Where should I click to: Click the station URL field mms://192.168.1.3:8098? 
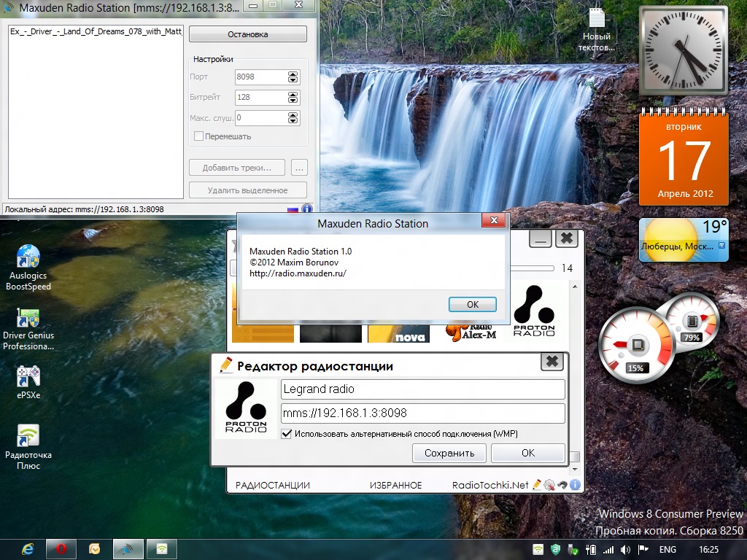(x=423, y=413)
